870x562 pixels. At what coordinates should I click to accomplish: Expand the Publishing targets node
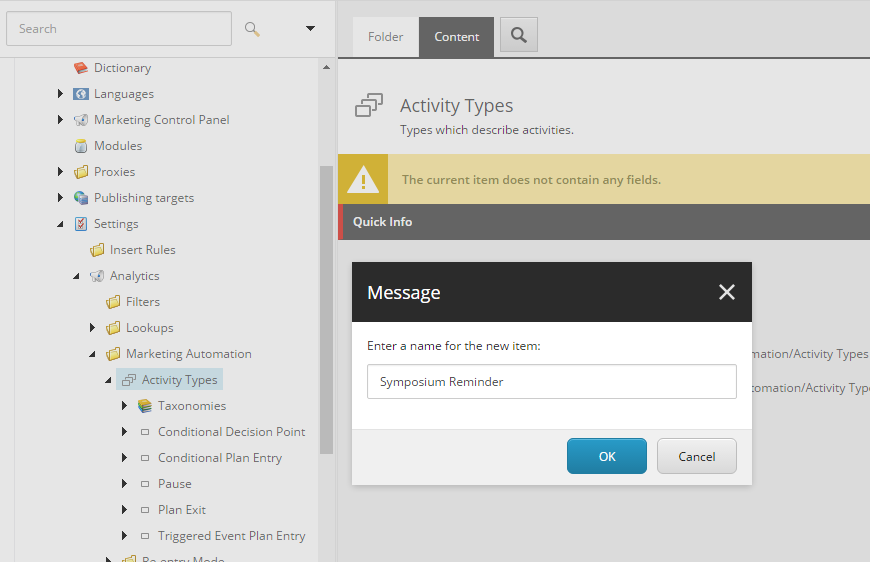[60, 198]
